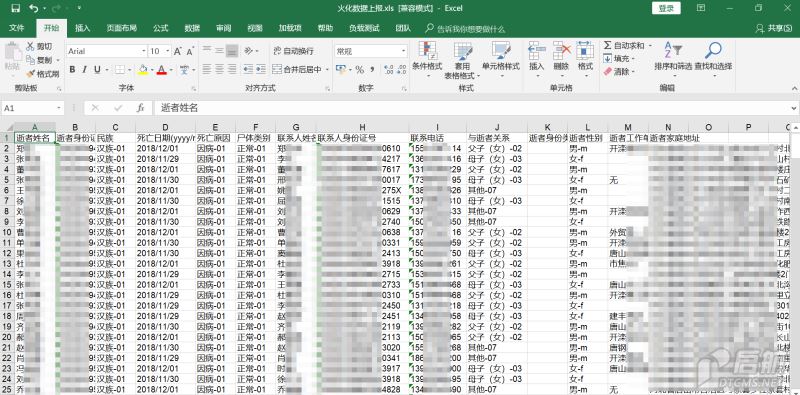Click the Delete cells icon
The width and height of the screenshot is (800, 395).
pos(561,51)
